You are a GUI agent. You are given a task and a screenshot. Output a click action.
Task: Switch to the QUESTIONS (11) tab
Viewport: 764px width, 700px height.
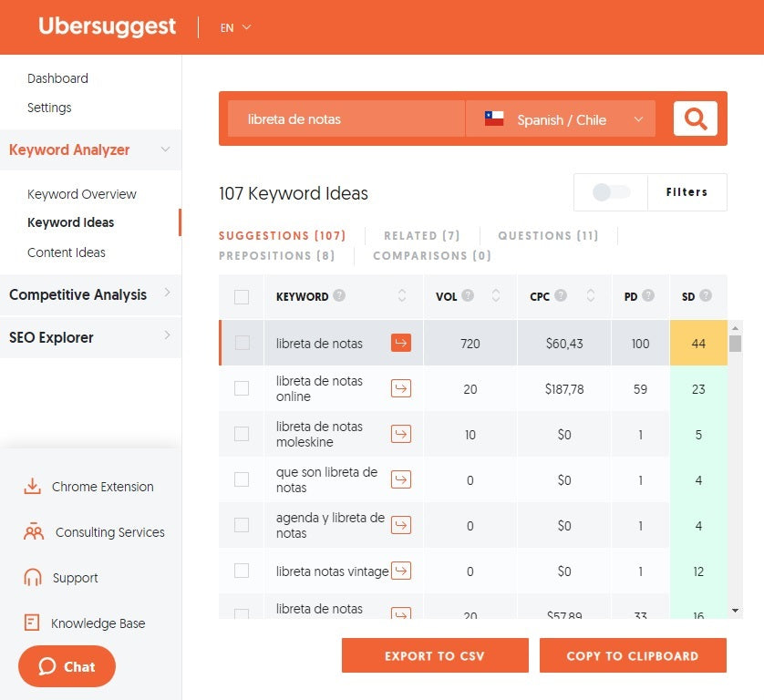548,236
